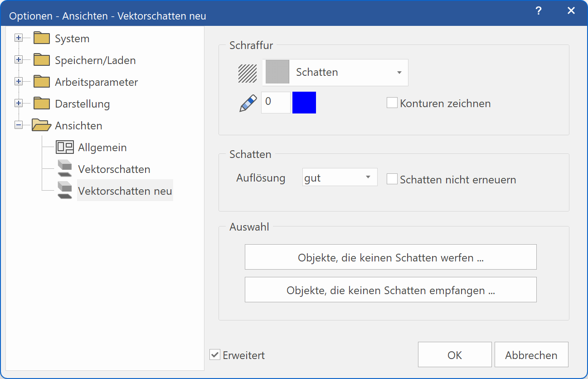Click the Vektorschatten neu shadow icon
588x379 pixels.
click(x=65, y=190)
